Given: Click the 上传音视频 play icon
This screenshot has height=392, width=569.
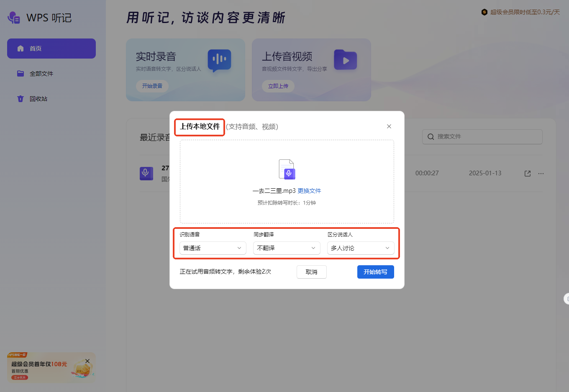Looking at the screenshot, I should point(345,60).
